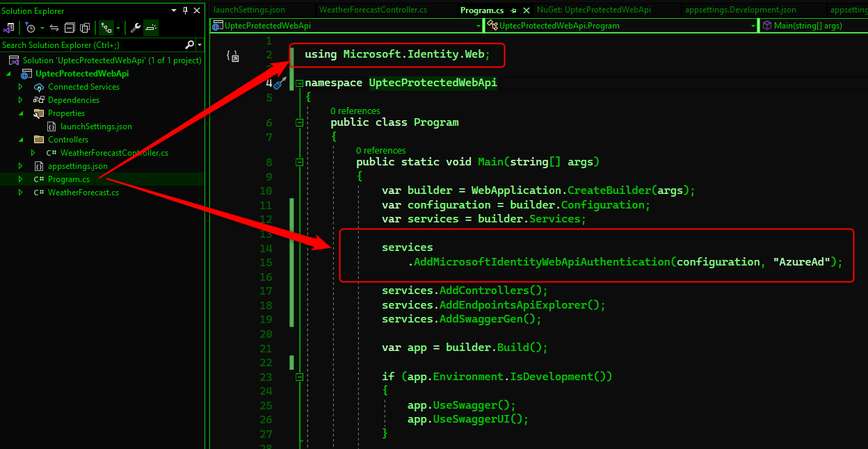Collapse the namespace UptecProtectedWebApi code block

point(299,83)
